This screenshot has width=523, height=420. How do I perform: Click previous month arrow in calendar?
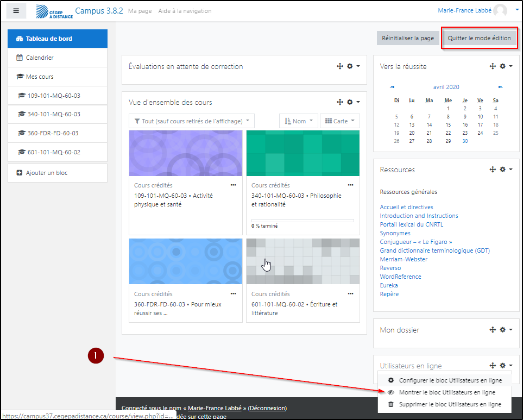[392, 87]
